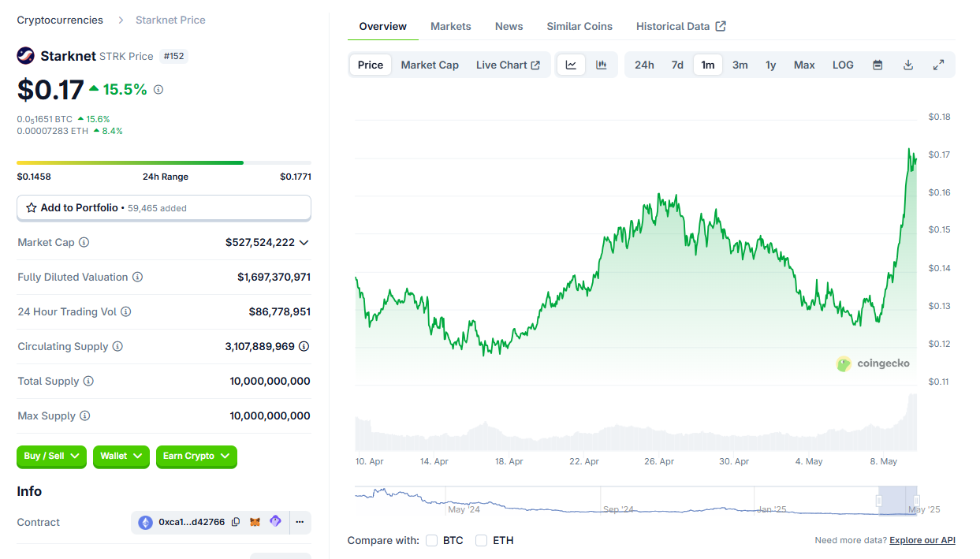Click the Starknet Price breadcrumb text
The height and width of the screenshot is (559, 980).
170,20
